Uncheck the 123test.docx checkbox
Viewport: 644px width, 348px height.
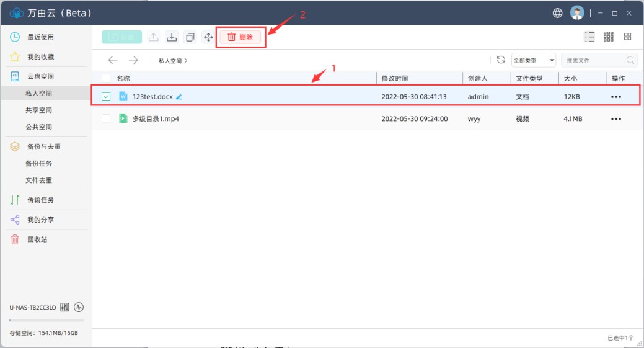[106, 97]
